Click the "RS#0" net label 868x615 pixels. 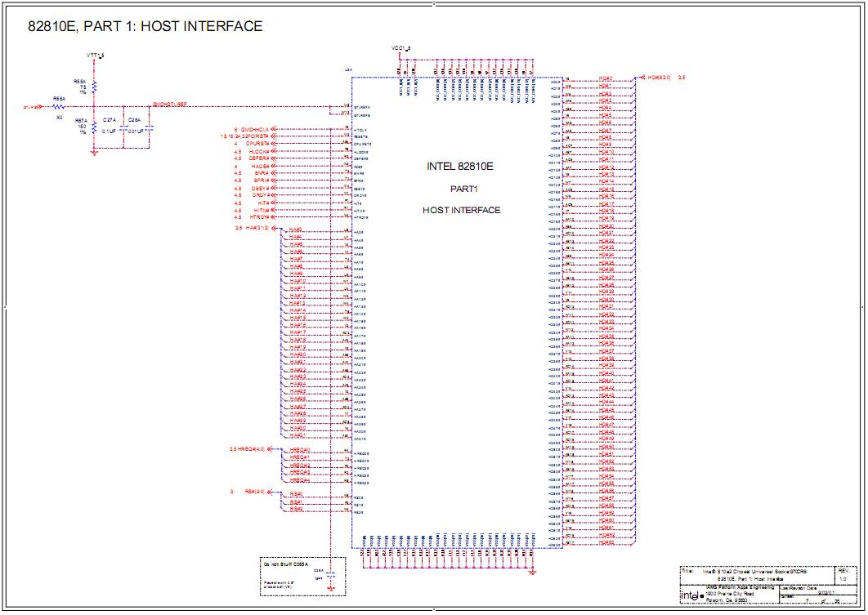coord(296,494)
